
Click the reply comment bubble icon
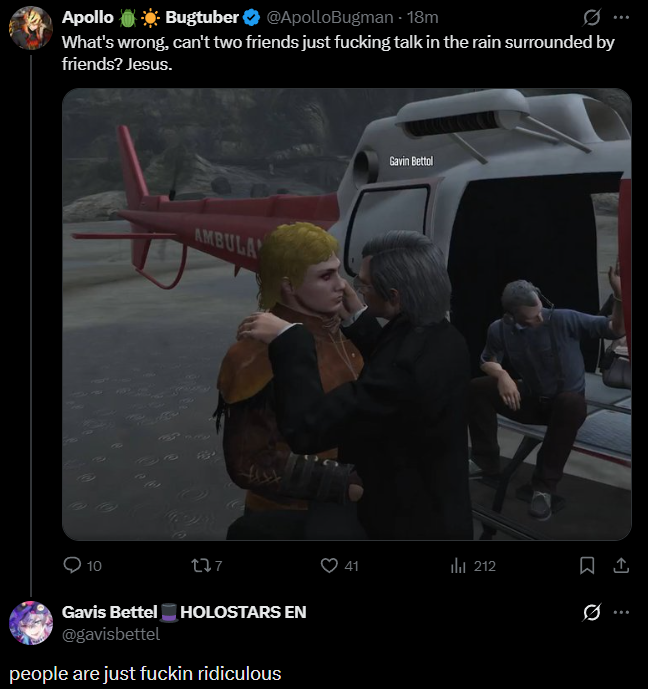tap(72, 565)
